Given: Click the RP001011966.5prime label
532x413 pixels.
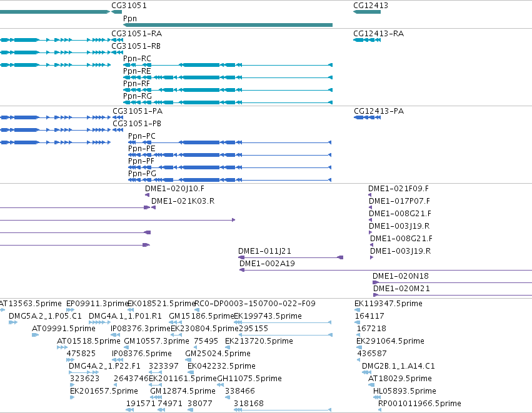Looking at the screenshot, I should [419, 404].
